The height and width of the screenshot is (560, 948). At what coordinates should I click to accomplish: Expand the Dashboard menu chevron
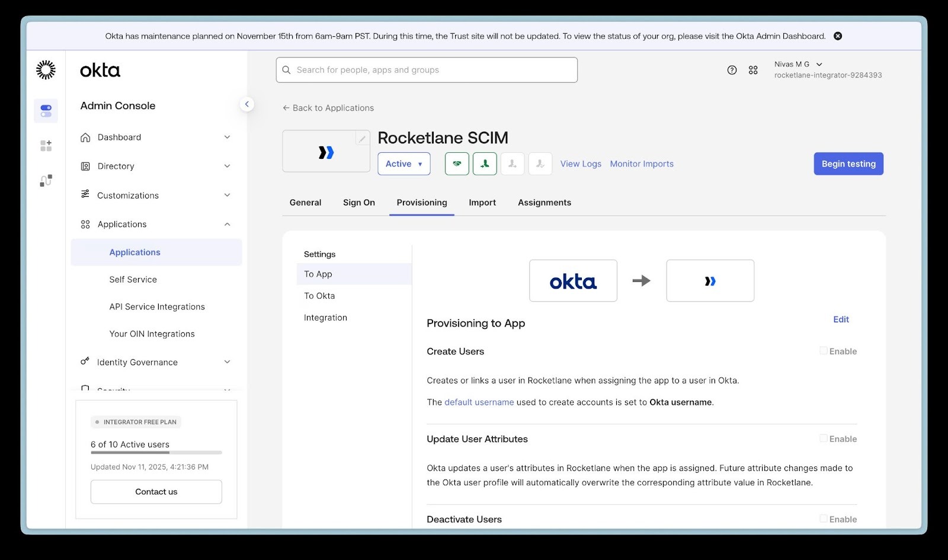pos(227,137)
